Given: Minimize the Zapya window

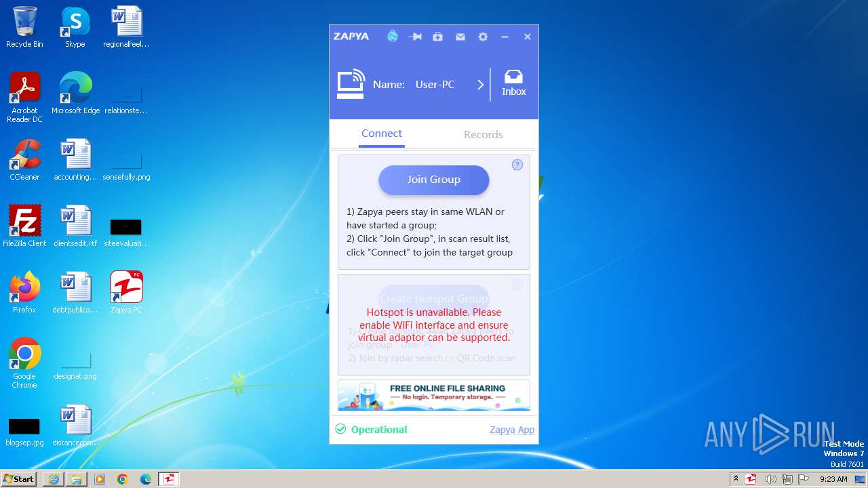Looking at the screenshot, I should pos(505,37).
